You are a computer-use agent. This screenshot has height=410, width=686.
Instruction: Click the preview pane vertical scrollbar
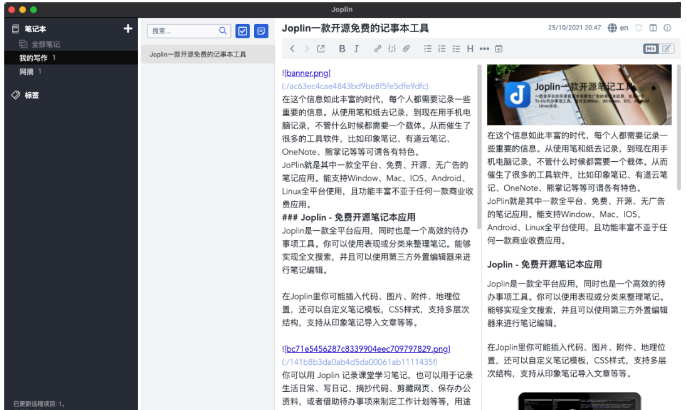[x=679, y=127]
